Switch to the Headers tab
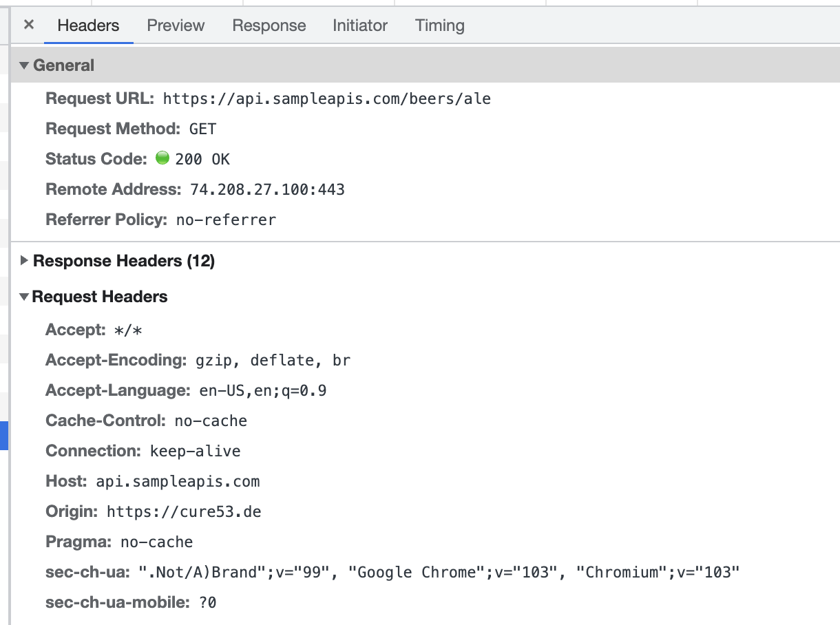The height and width of the screenshot is (625, 840). 88,25
